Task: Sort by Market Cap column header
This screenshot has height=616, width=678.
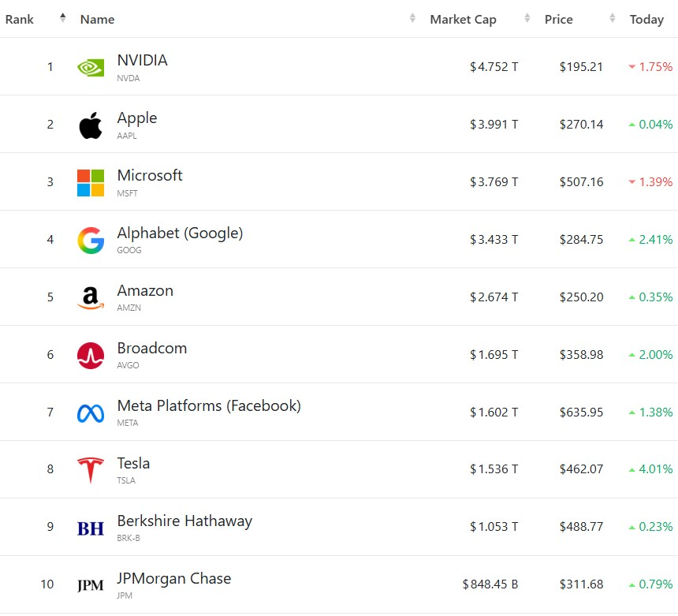Action: click(463, 20)
